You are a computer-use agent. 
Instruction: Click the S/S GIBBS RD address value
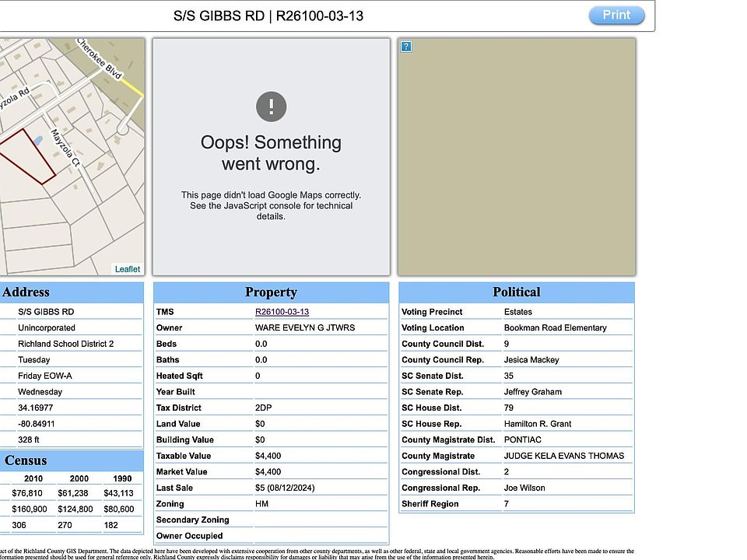tap(46, 312)
